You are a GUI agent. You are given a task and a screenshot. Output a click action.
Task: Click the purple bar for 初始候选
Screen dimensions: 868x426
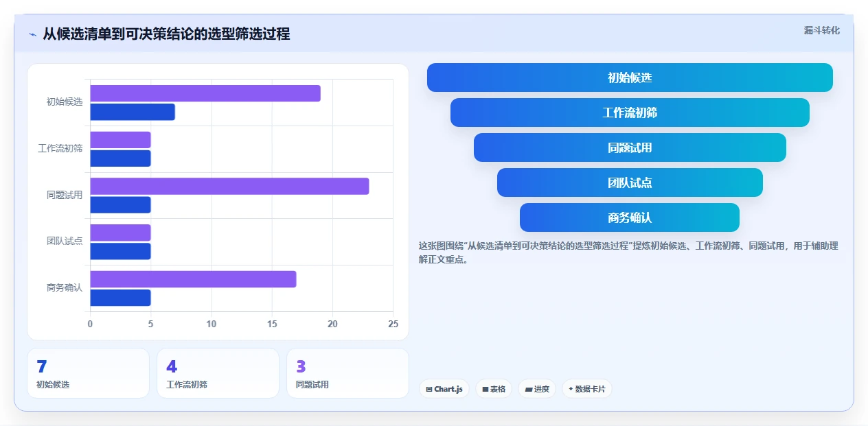click(x=205, y=93)
